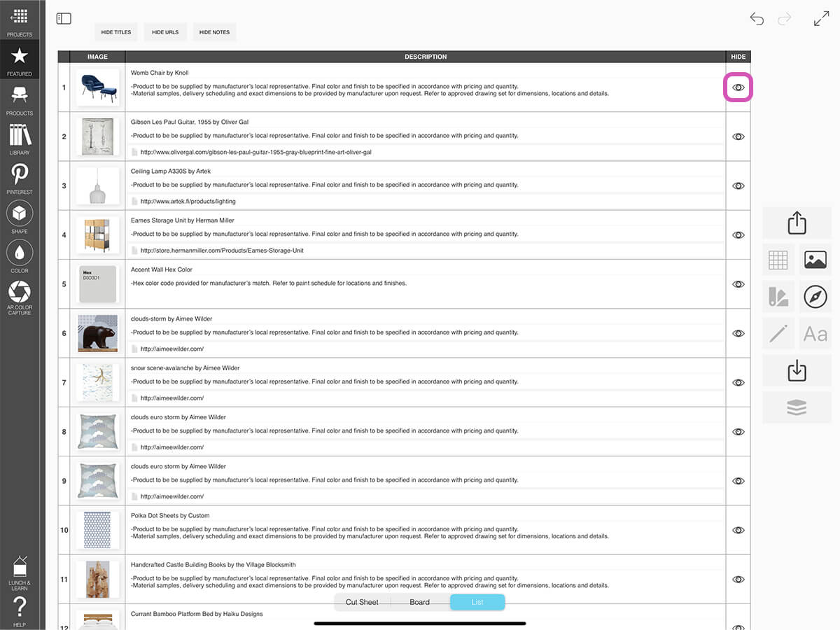The width and height of the screenshot is (840, 630).
Task: Click the Hide URLs button
Action: [x=165, y=32]
